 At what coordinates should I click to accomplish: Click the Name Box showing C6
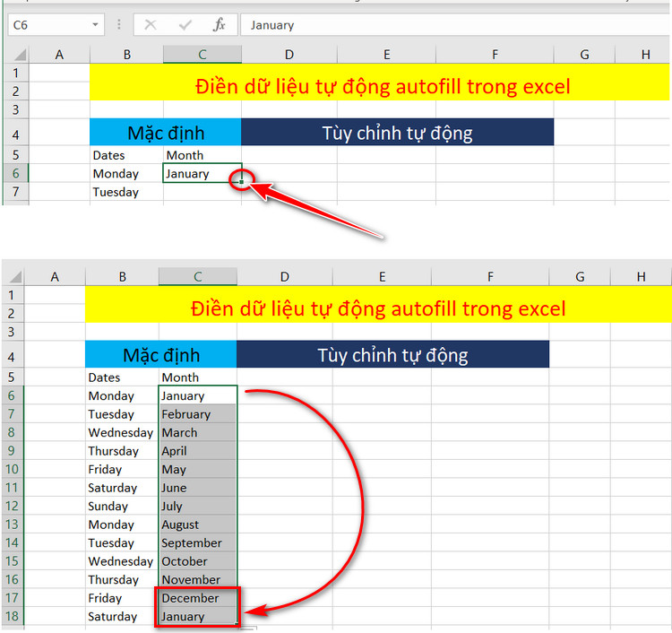click(x=56, y=25)
